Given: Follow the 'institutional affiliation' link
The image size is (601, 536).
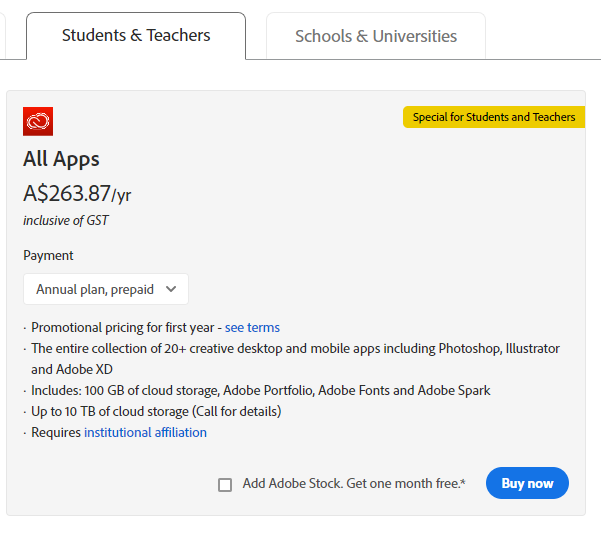Looking at the screenshot, I should tap(145, 433).
